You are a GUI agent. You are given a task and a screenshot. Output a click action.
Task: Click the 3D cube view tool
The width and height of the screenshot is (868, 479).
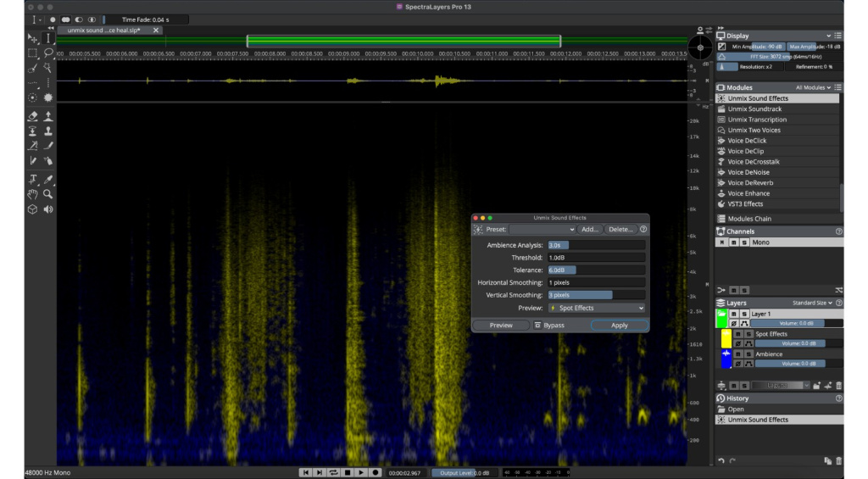tap(33, 209)
